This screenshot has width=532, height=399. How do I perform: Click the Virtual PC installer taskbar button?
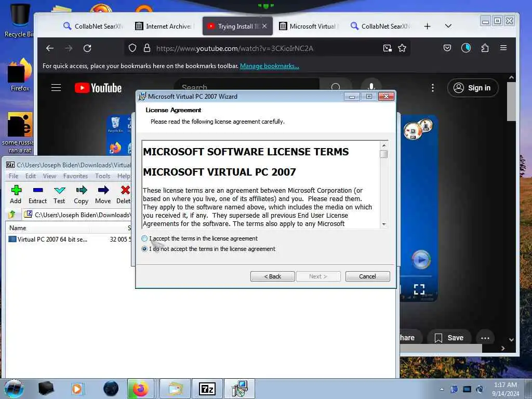(x=240, y=389)
